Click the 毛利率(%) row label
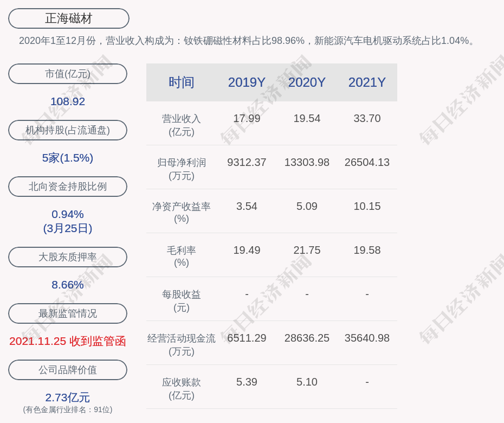The height and width of the screenshot is (423, 504). coord(182,257)
